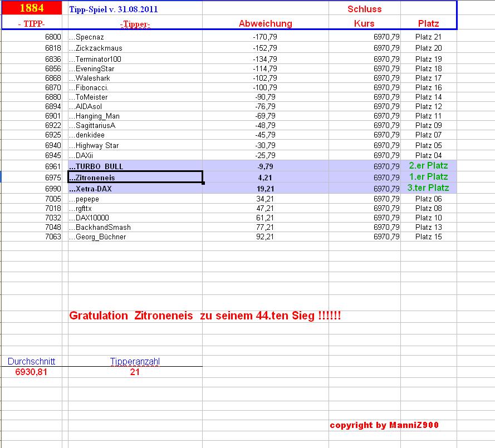Image resolution: width=495 pixels, height=448 pixels.
Task: Select the Platz 04 cell
Action: (x=428, y=155)
